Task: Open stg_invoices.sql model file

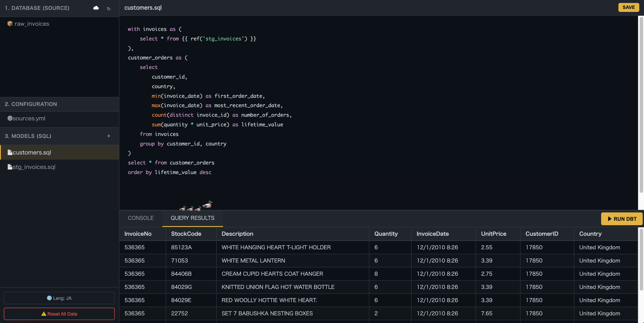Action: point(34,167)
